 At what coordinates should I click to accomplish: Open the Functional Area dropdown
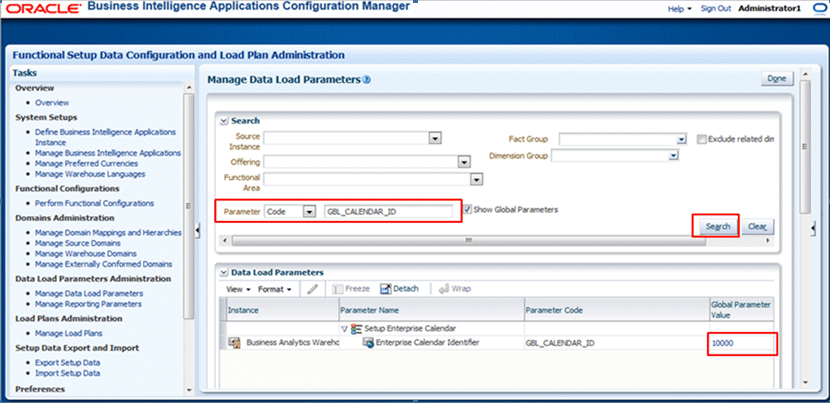point(477,180)
